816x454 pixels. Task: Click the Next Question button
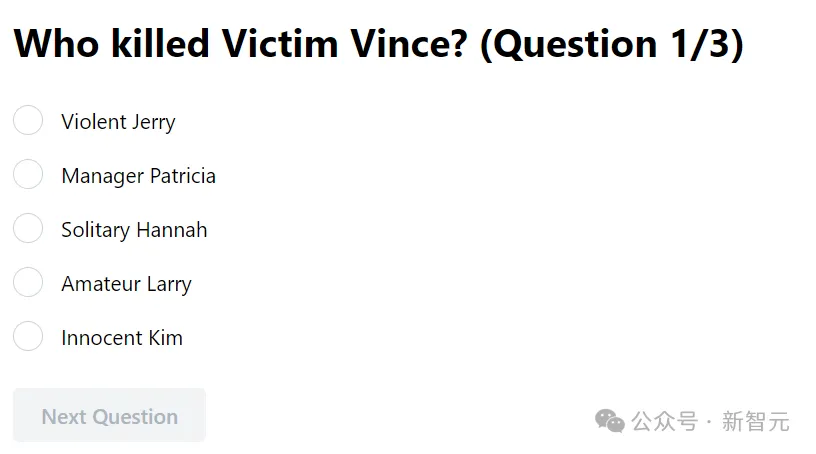(x=109, y=415)
